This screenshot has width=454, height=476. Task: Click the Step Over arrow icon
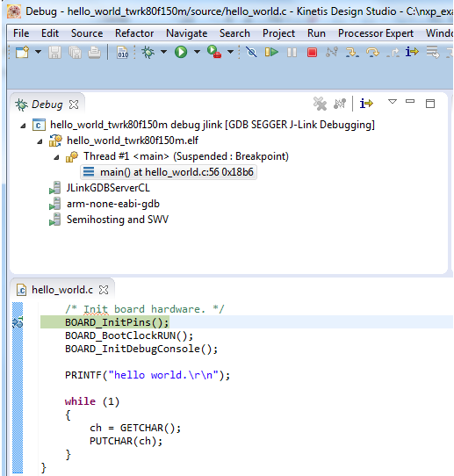[x=372, y=52]
